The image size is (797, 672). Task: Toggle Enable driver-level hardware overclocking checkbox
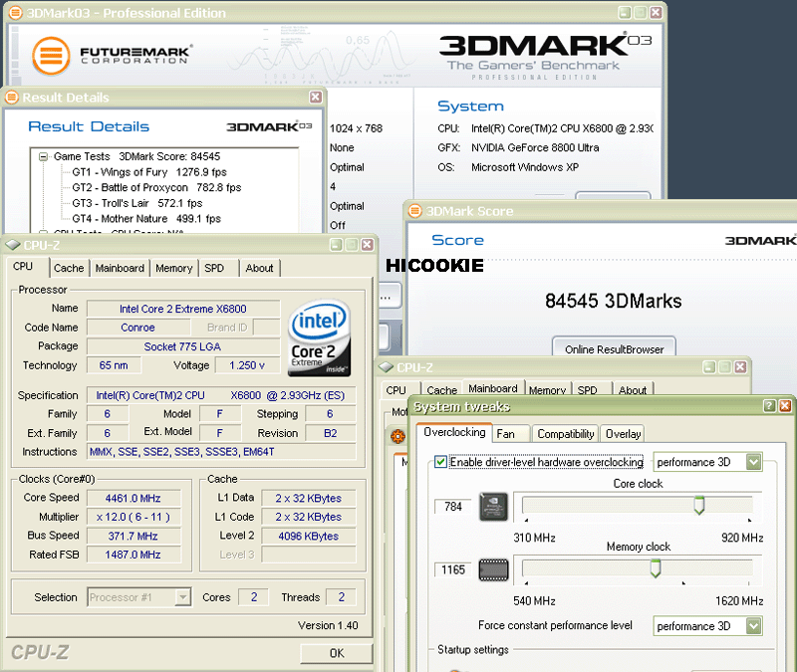441,462
